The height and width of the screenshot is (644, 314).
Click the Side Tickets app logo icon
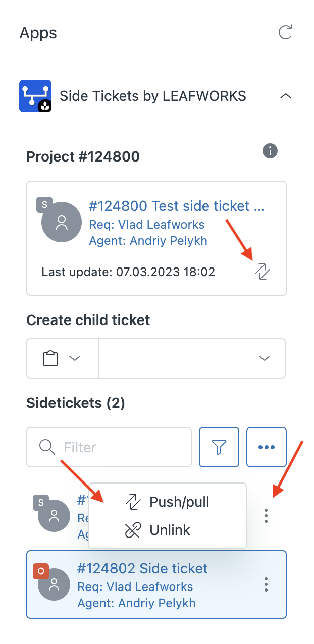tap(35, 96)
